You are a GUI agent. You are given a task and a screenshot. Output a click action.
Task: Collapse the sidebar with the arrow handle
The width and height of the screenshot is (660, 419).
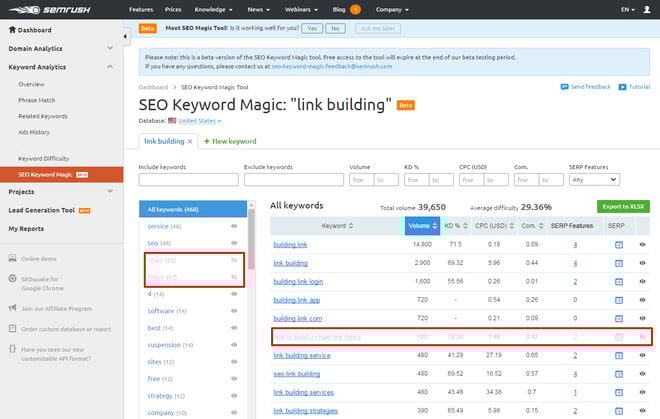click(125, 37)
